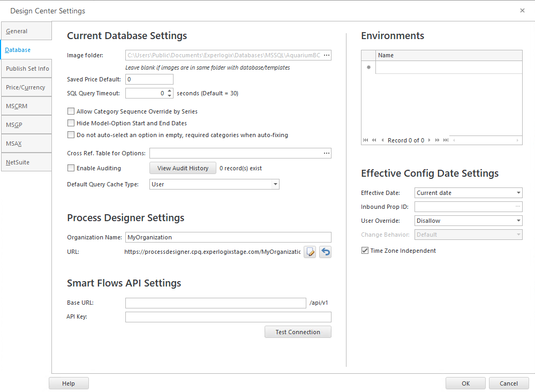Open the Price/Currency tab
The width and height of the screenshot is (535, 392).
26,87
